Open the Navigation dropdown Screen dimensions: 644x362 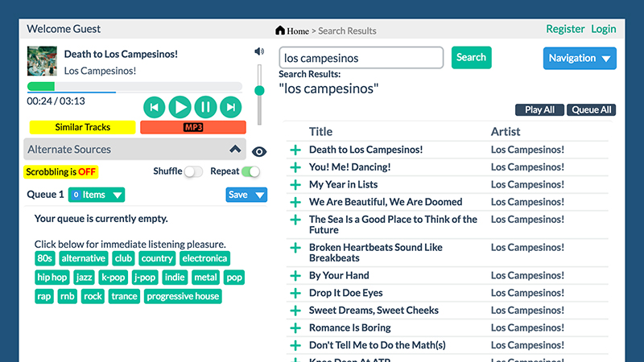580,58
